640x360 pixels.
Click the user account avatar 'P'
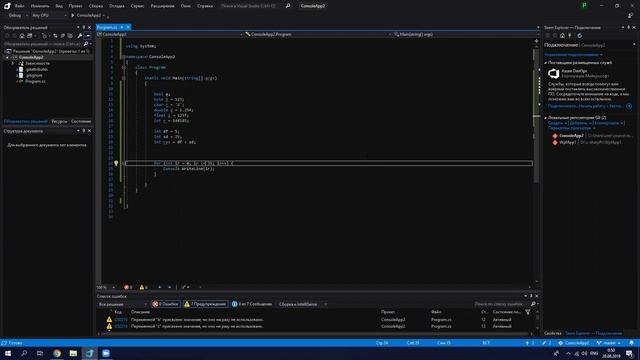584,6
